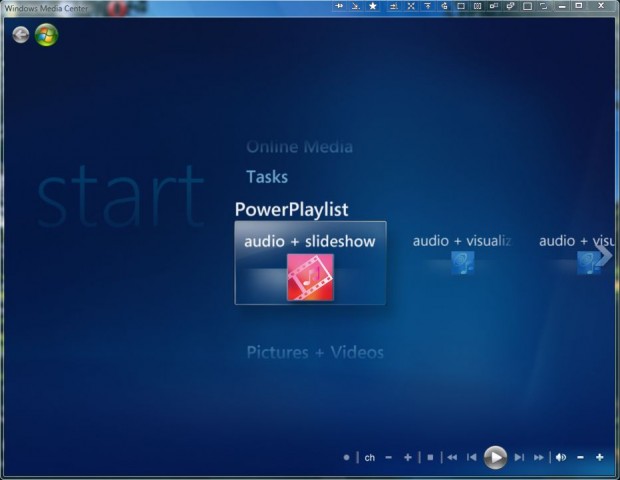620x480 pixels.
Task: Click the green Windows Media Center logo
Action: (46, 35)
